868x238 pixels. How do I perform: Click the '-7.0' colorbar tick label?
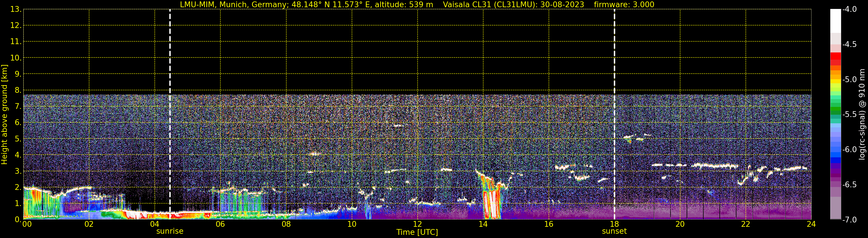(x=849, y=220)
